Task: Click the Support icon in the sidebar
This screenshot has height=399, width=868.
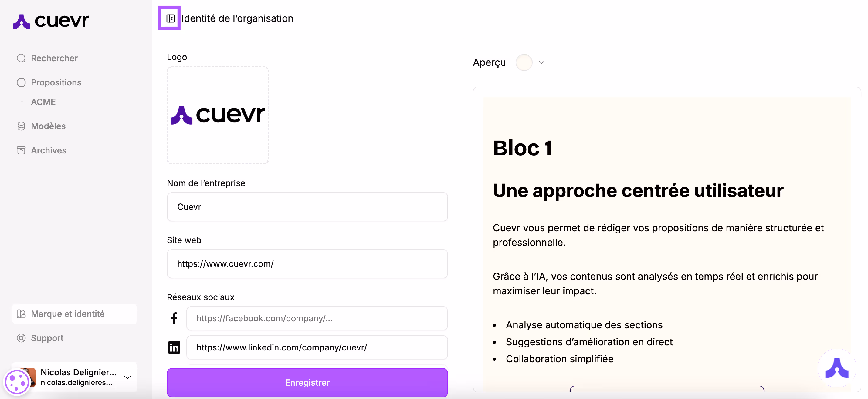Action: click(x=21, y=338)
